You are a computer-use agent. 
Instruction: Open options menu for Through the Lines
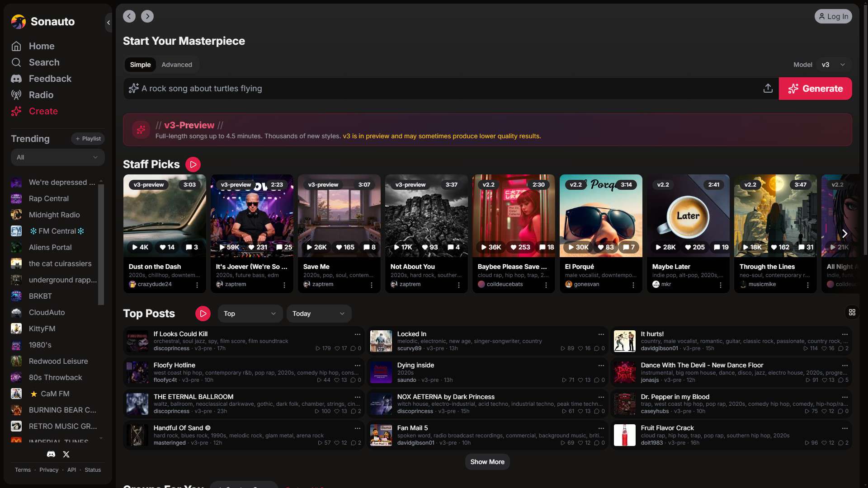(808, 285)
